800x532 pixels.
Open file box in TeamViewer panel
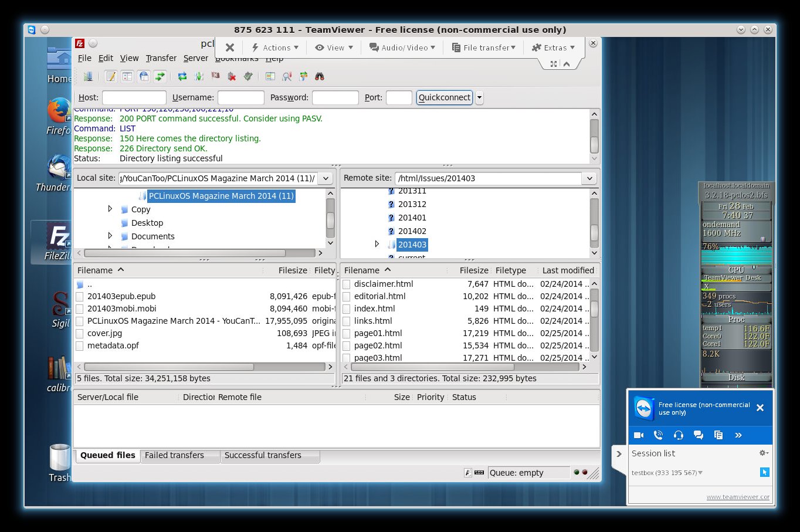(x=718, y=435)
